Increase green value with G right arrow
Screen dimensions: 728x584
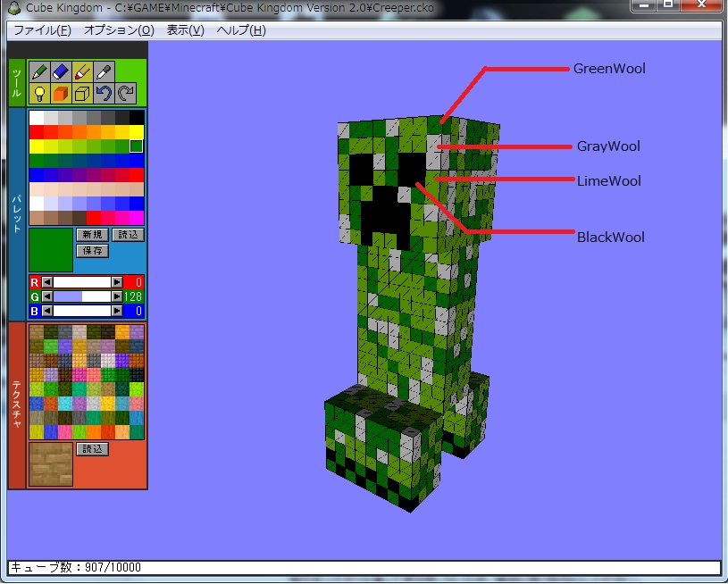[116, 296]
